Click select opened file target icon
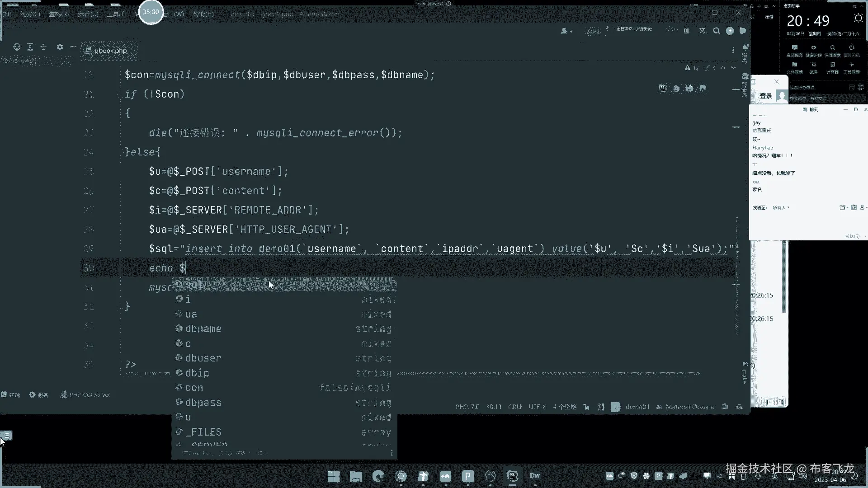The width and height of the screenshot is (868, 488). click(x=17, y=47)
